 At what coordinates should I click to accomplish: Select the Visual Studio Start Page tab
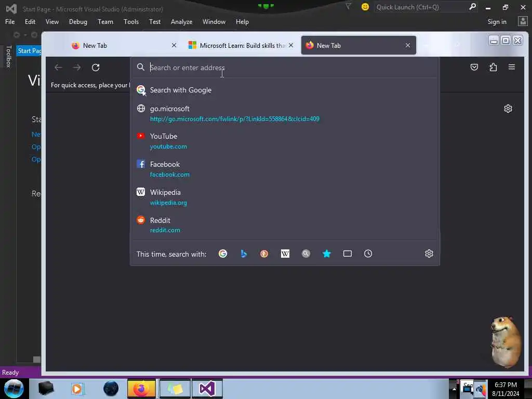coord(29,51)
